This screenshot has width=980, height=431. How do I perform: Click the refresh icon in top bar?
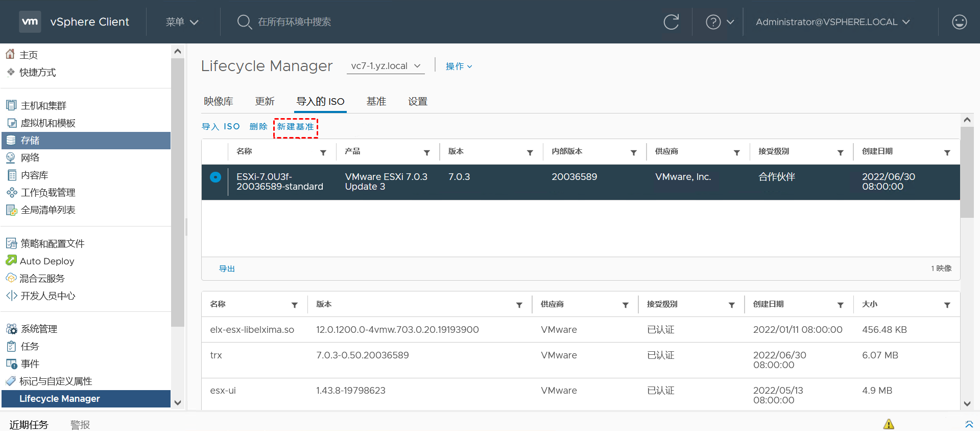coord(671,22)
